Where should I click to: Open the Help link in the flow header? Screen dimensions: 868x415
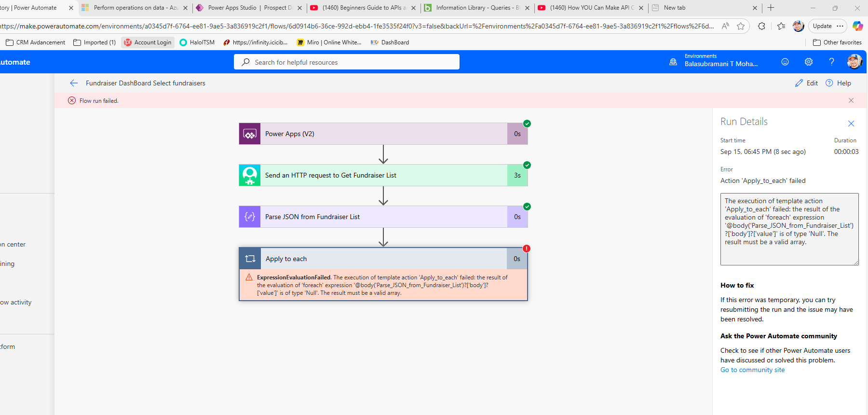click(839, 83)
